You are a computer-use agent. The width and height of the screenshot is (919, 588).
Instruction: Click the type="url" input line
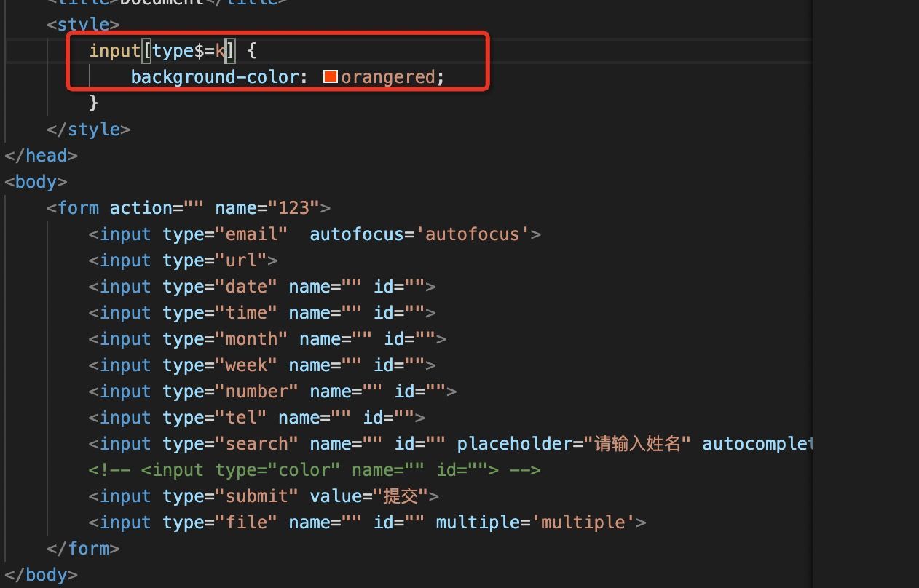click(183, 260)
